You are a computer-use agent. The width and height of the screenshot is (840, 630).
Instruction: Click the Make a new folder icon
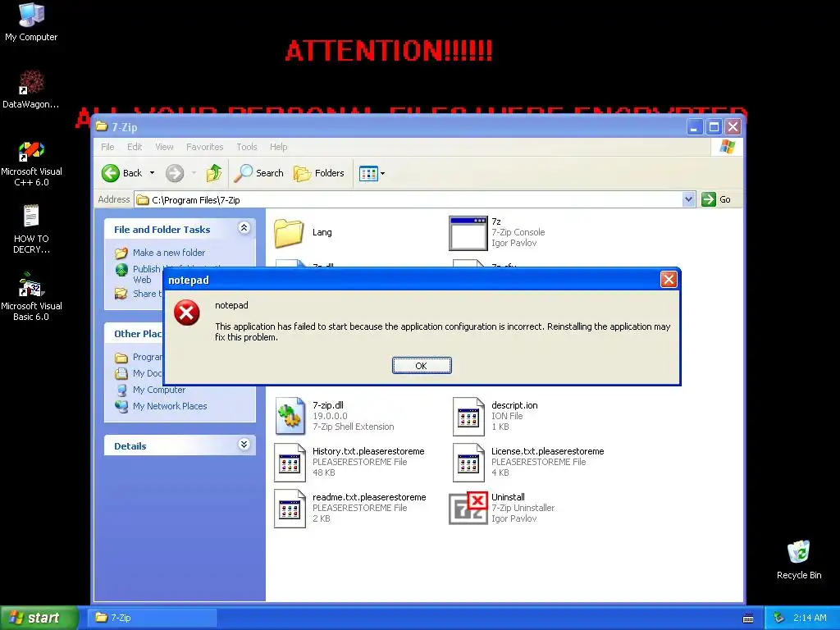tap(121, 253)
